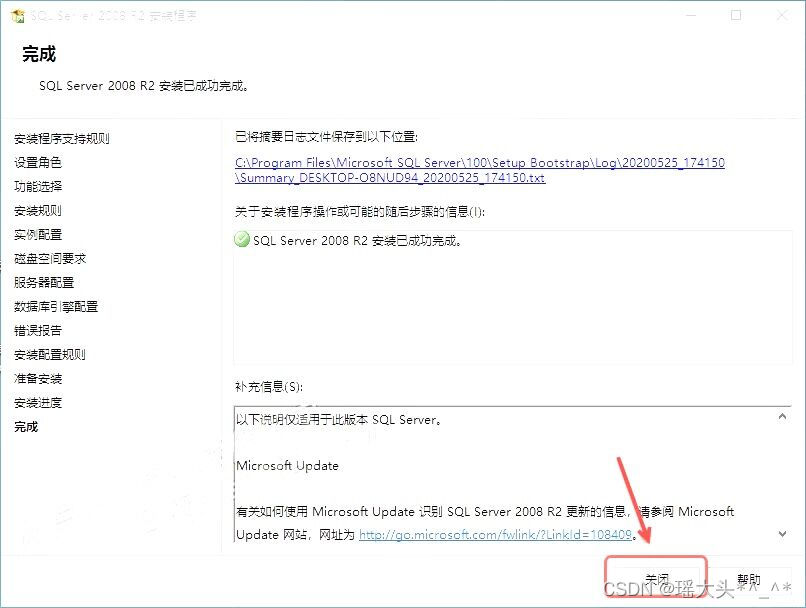Minimize the setup window

coord(690,15)
